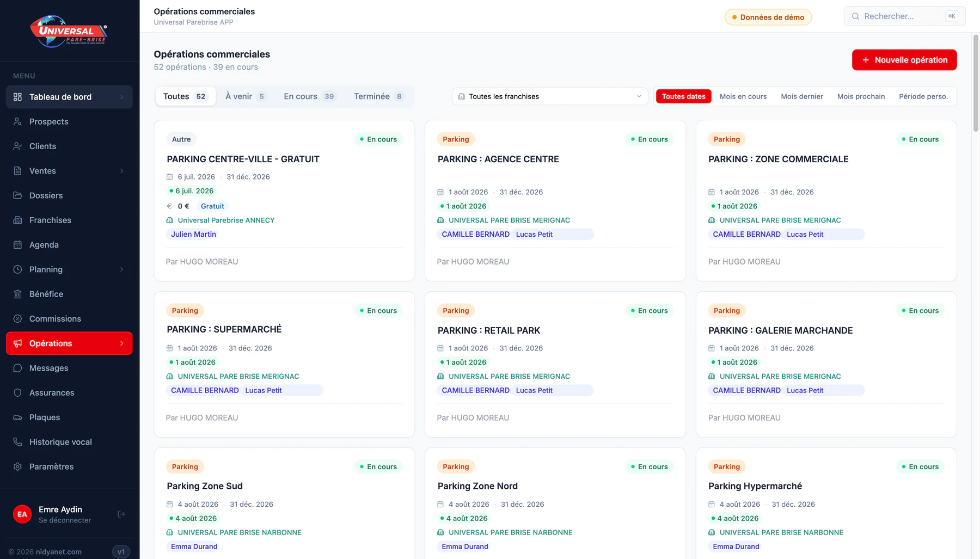Image resolution: width=980 pixels, height=559 pixels.
Task: Select the Mois prochain filter
Action: [x=861, y=96]
